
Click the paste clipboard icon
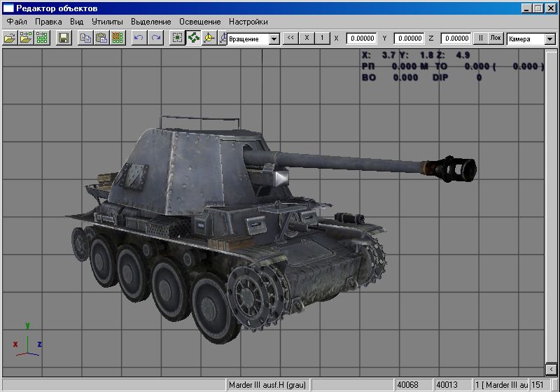pos(101,38)
